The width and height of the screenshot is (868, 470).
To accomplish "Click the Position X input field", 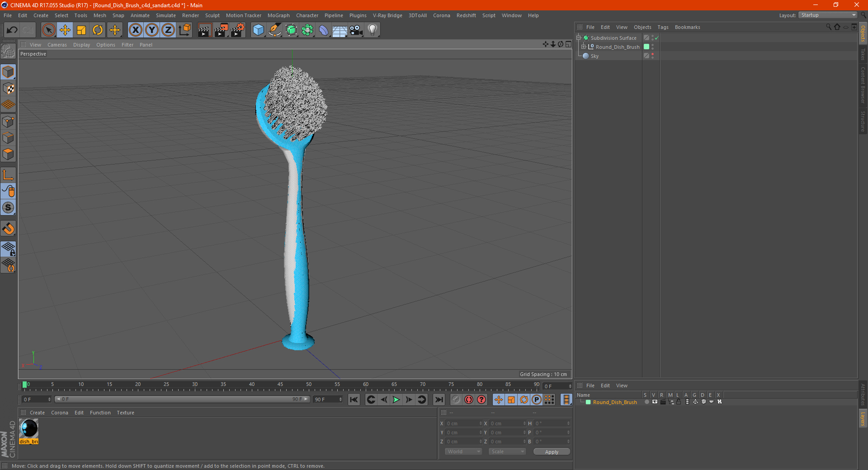I will (463, 423).
